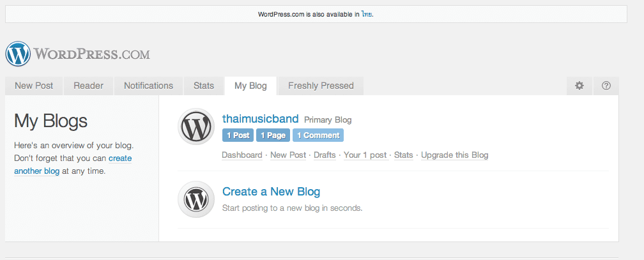Click the Create a New Blog heading link
Image resolution: width=644 pixels, height=260 pixels.
coord(271,192)
